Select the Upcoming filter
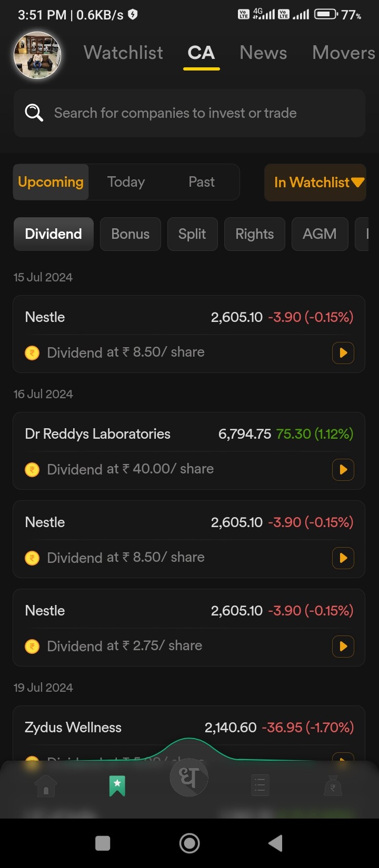The image size is (379, 868). (51, 182)
